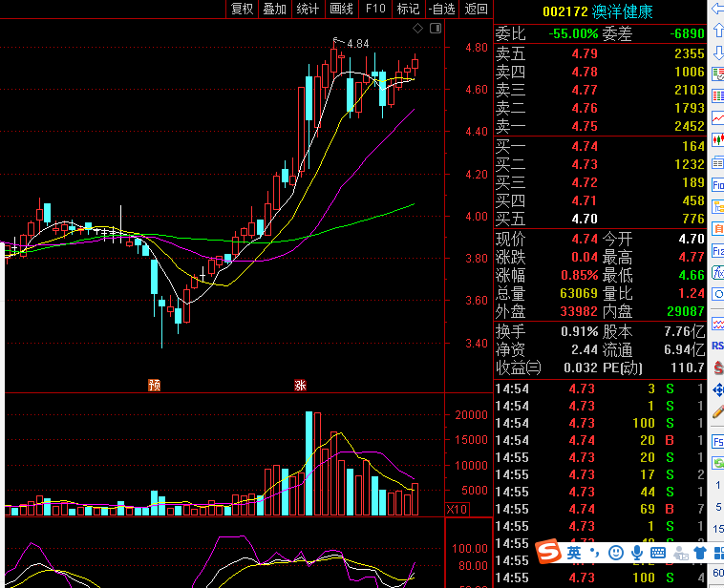Click the 14:54 trade row with volume 3
724x588 pixels.
tap(599, 388)
